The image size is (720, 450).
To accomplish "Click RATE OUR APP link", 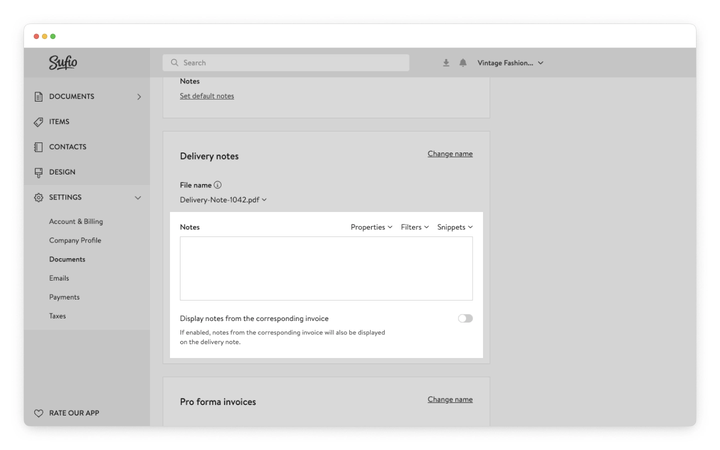I will click(x=74, y=413).
